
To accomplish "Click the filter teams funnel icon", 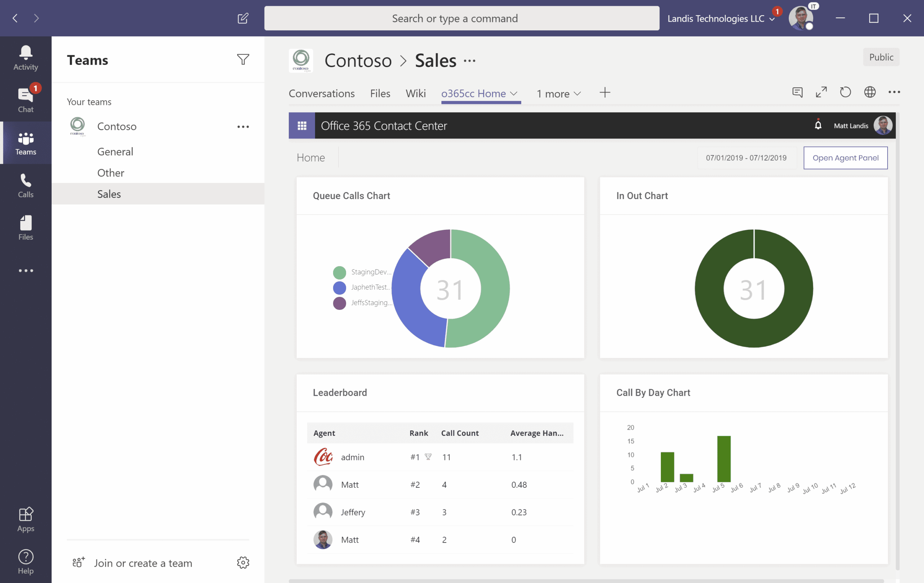I will (x=243, y=60).
